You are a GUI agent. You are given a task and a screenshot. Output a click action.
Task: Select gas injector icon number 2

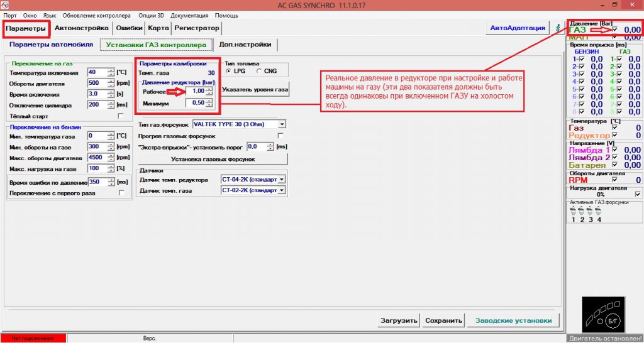pos(582,211)
